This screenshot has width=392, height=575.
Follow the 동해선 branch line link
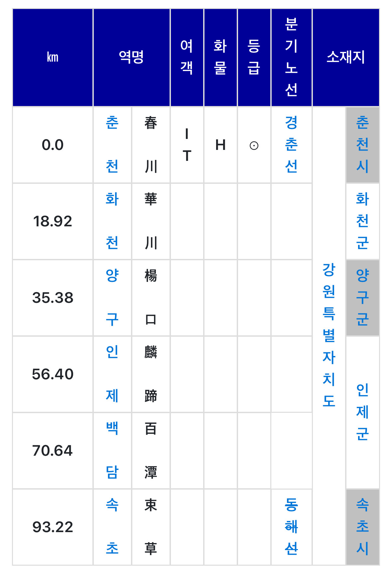point(291,527)
